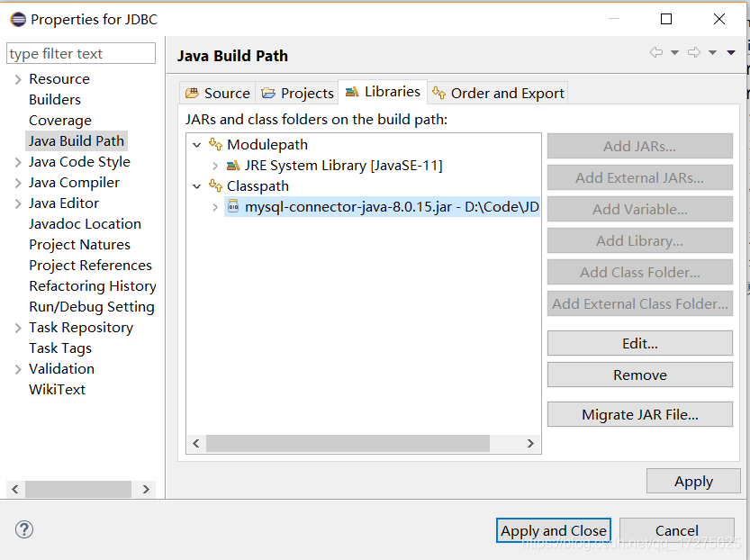Image resolution: width=750 pixels, height=560 pixels.
Task: Click Add External JARs... button
Action: 640,177
